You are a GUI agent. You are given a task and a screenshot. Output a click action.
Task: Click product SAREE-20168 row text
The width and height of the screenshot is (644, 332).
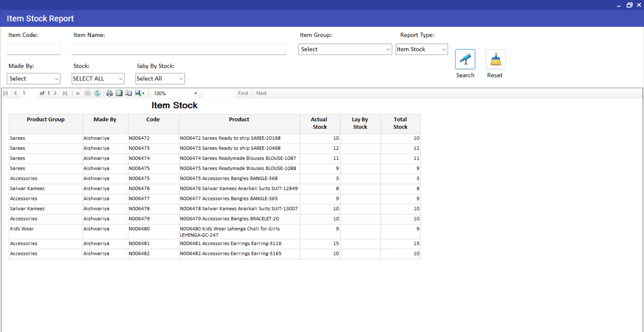pos(230,138)
